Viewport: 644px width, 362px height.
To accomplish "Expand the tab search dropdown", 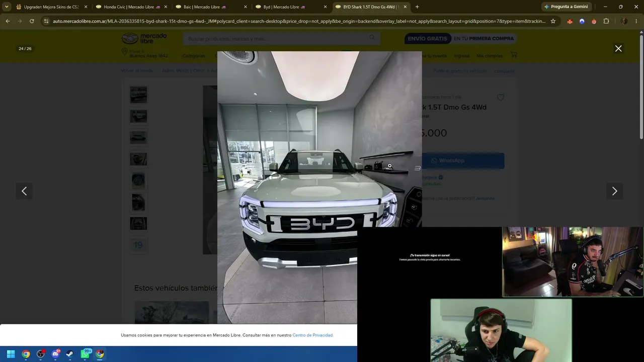I will (x=6, y=7).
